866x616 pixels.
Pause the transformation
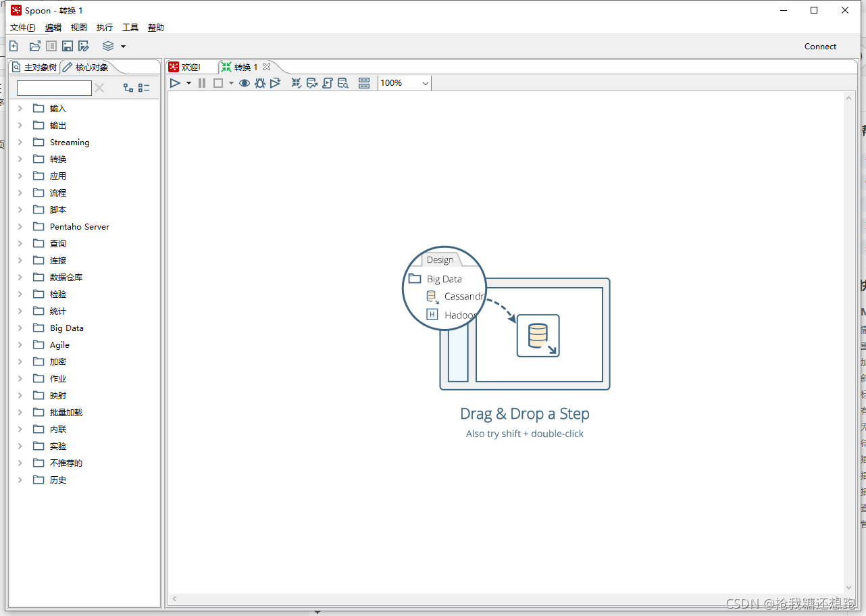pos(202,83)
